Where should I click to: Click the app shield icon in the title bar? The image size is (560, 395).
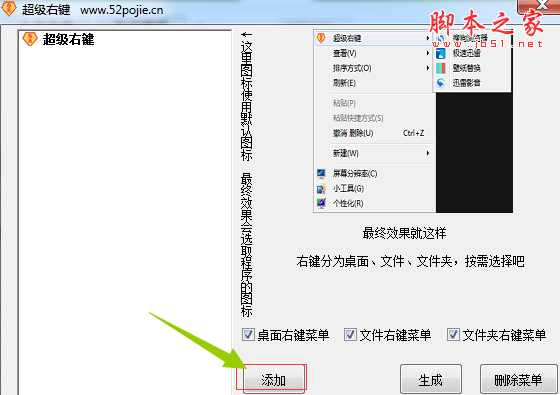coord(9,9)
